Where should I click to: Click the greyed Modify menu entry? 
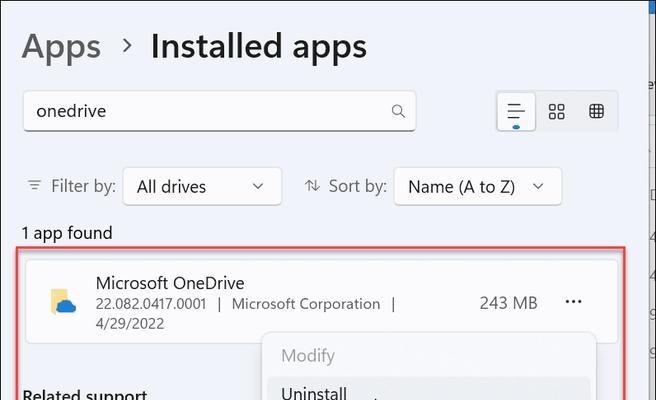click(308, 356)
